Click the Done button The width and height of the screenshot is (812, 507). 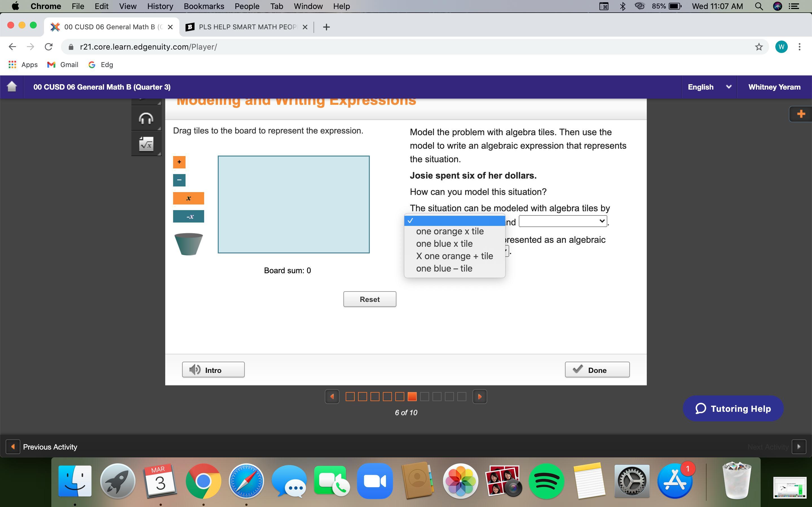coord(597,370)
